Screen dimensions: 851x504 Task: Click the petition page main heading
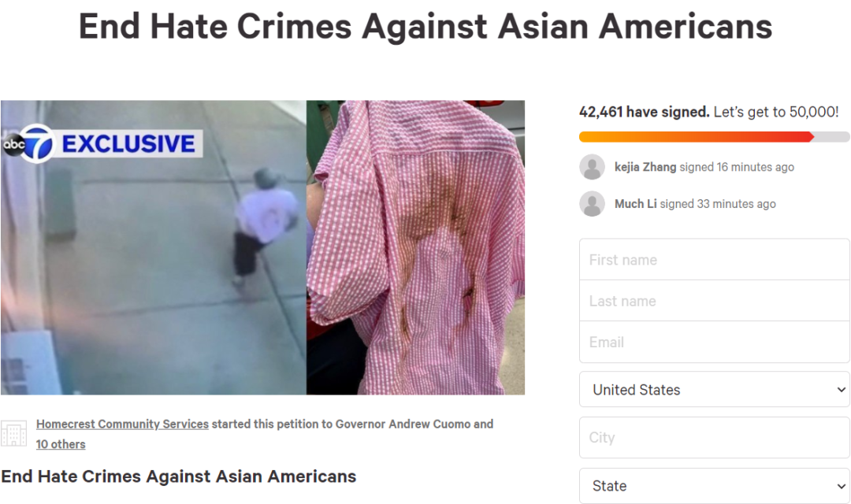tap(425, 27)
